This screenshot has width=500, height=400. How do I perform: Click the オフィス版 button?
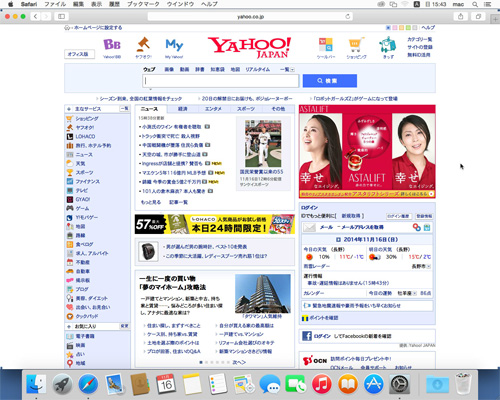(x=79, y=54)
